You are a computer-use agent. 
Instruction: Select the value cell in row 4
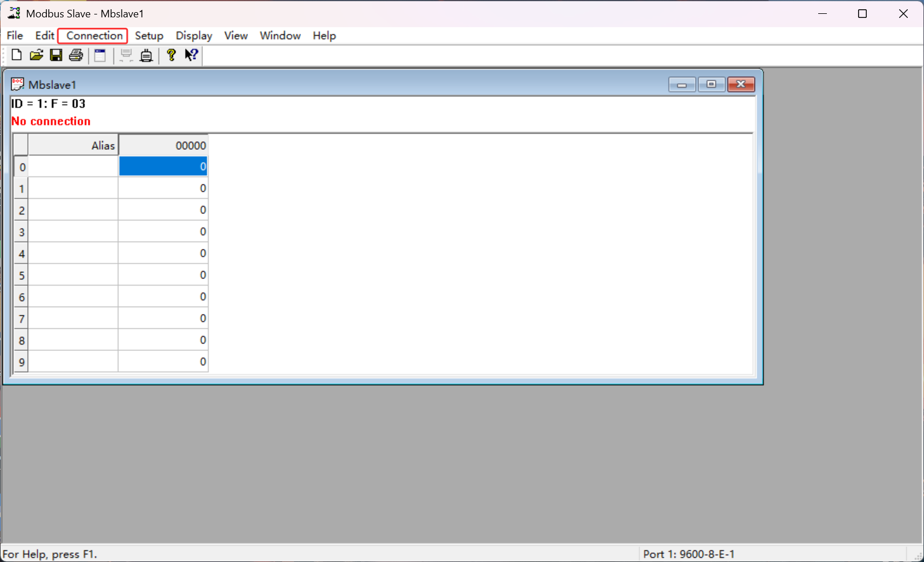pyautogui.click(x=163, y=253)
